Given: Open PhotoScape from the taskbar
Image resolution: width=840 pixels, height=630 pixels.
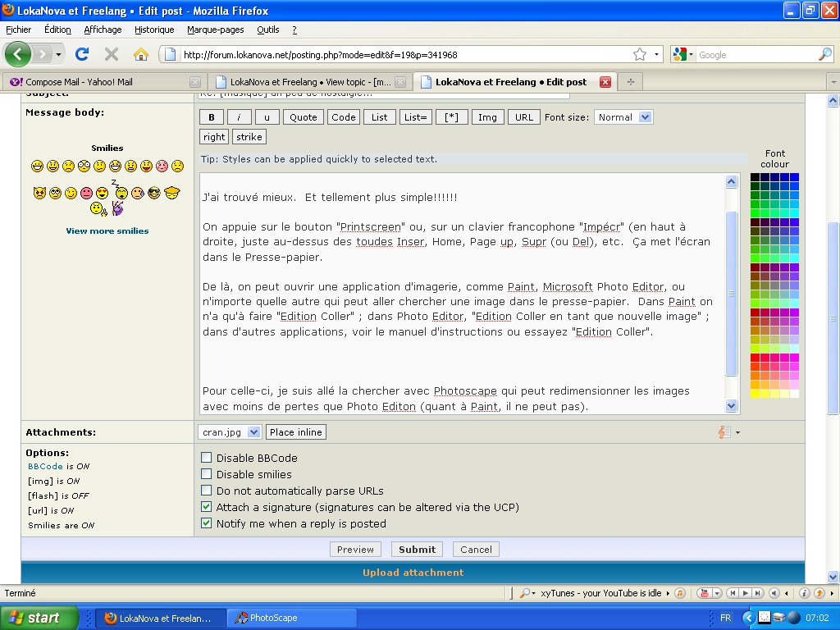Looking at the screenshot, I should coord(292,618).
